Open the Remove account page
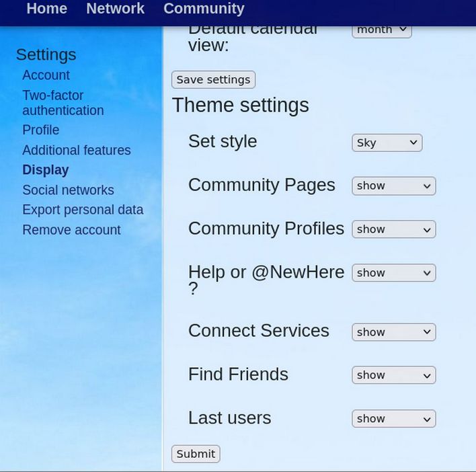This screenshot has height=472, width=476. point(71,230)
